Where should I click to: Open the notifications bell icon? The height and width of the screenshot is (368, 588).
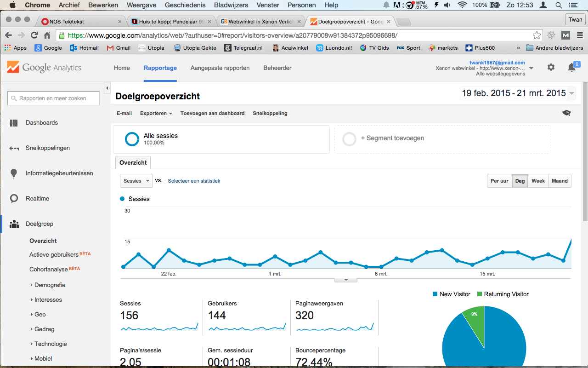coord(571,68)
